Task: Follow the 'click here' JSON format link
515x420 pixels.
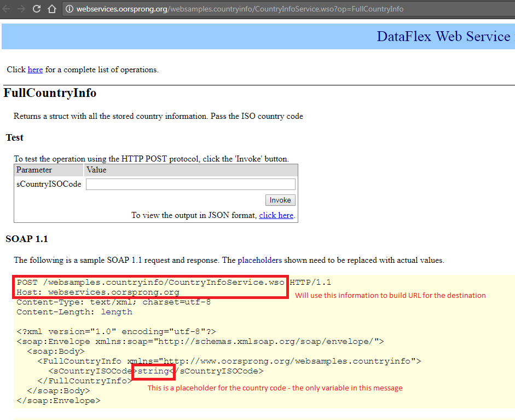Action: tap(276, 215)
